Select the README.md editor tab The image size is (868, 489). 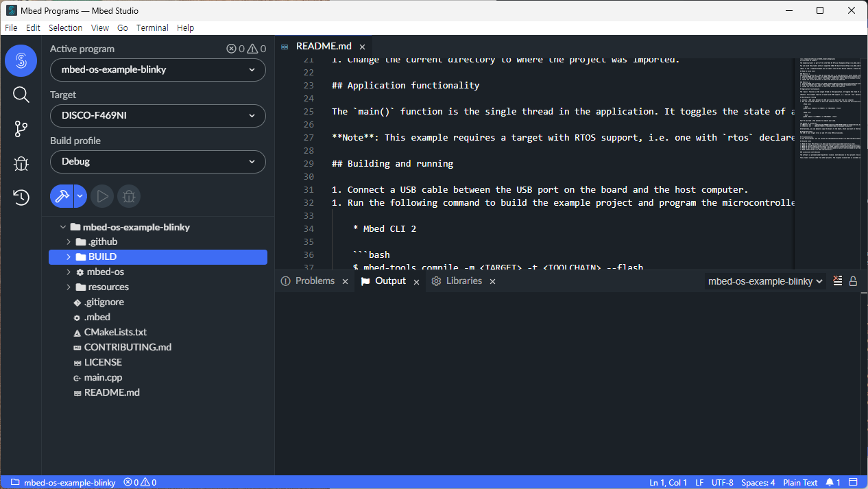point(324,47)
